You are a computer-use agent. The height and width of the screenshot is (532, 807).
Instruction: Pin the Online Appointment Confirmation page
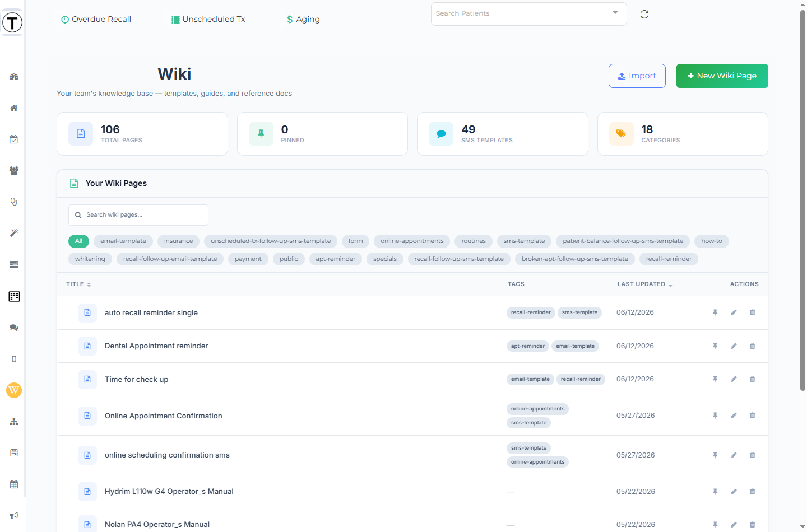[x=715, y=416]
